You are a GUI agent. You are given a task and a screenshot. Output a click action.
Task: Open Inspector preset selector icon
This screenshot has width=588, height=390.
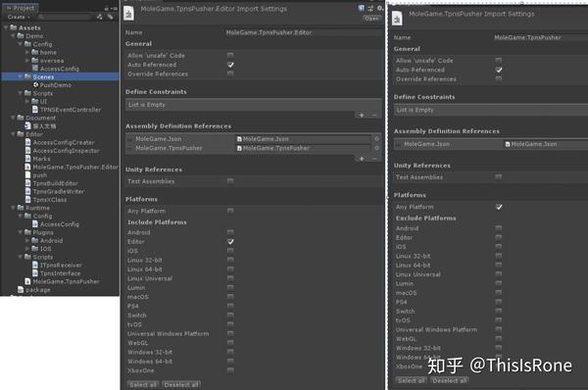(370, 8)
